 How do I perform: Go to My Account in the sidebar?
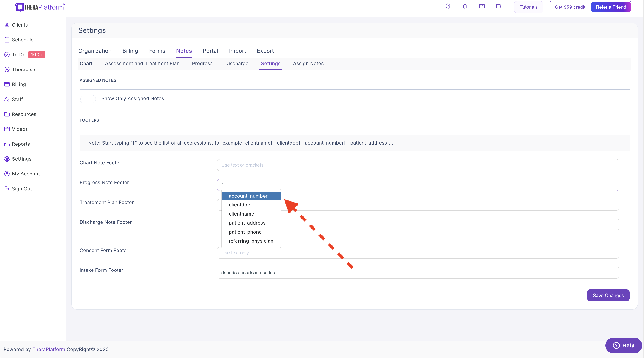coord(26,174)
